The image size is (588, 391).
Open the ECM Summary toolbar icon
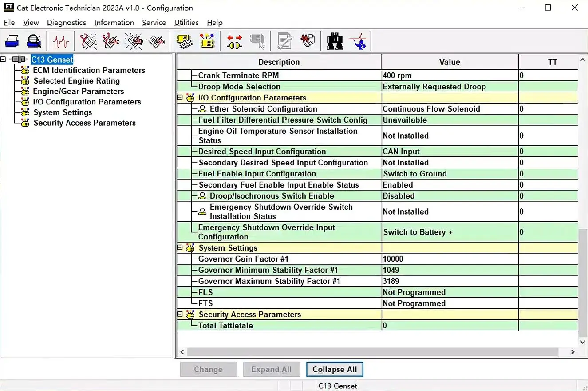[185, 41]
